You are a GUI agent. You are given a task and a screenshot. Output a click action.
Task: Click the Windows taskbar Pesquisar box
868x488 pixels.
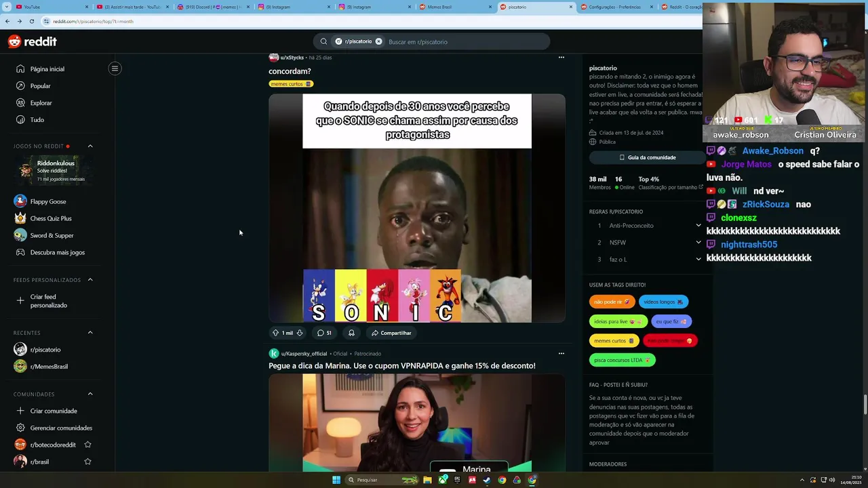tap(381, 480)
